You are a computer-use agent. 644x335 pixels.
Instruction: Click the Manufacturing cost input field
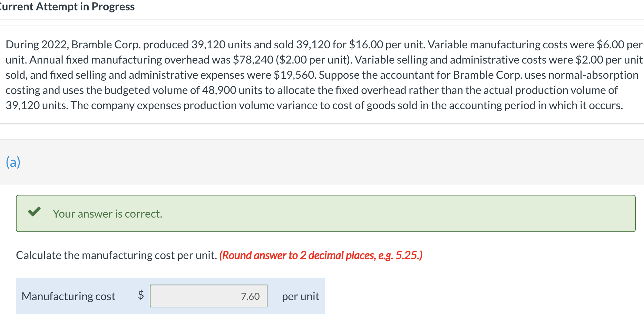point(208,296)
